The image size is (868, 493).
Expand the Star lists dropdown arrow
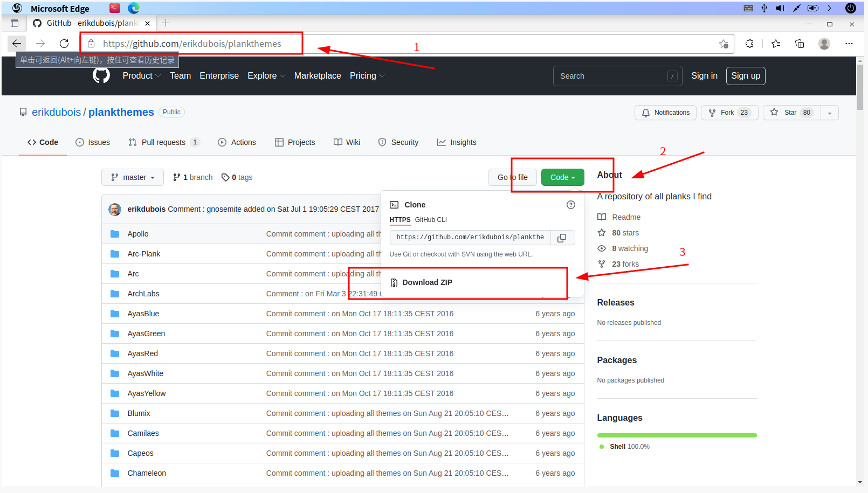[830, 113]
